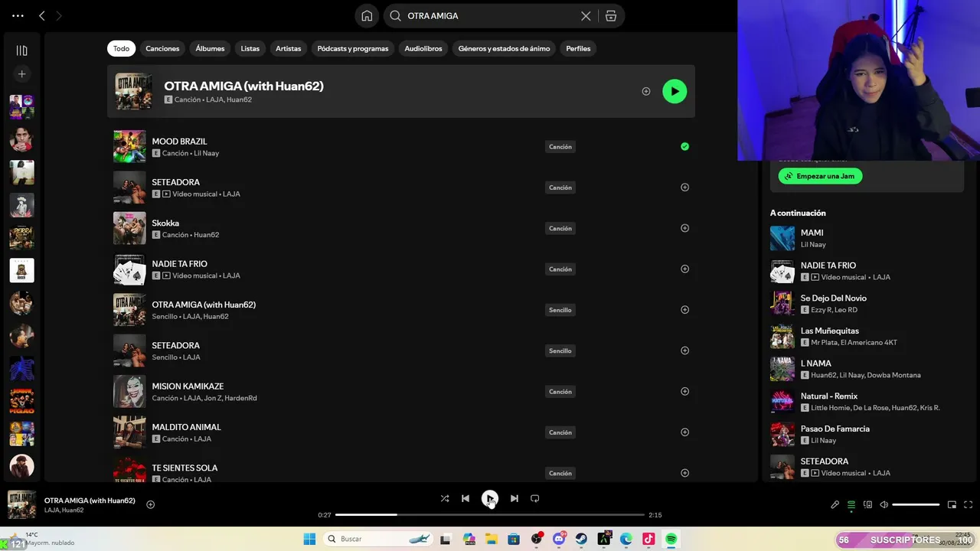This screenshot has height=551, width=980.
Task: Open Your Library sidebar icon
Action: click(x=21, y=51)
